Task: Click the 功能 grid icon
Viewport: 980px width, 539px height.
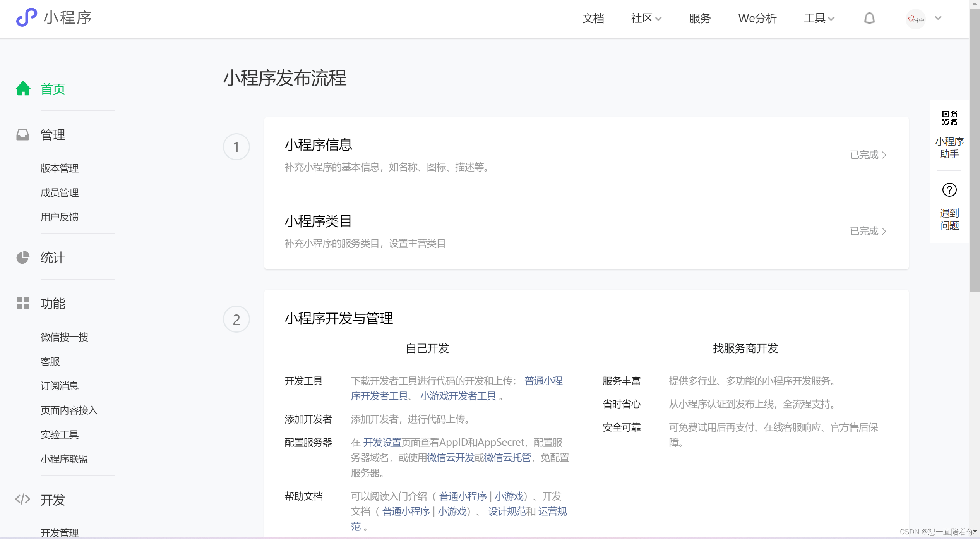Action: (x=23, y=303)
